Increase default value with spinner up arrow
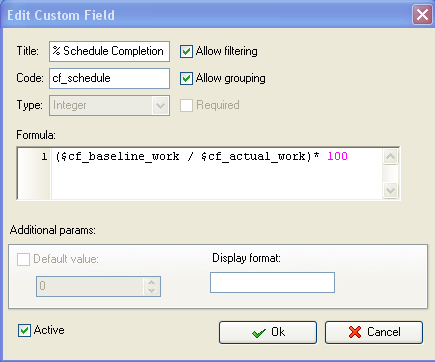The image size is (435, 362). tap(151, 282)
